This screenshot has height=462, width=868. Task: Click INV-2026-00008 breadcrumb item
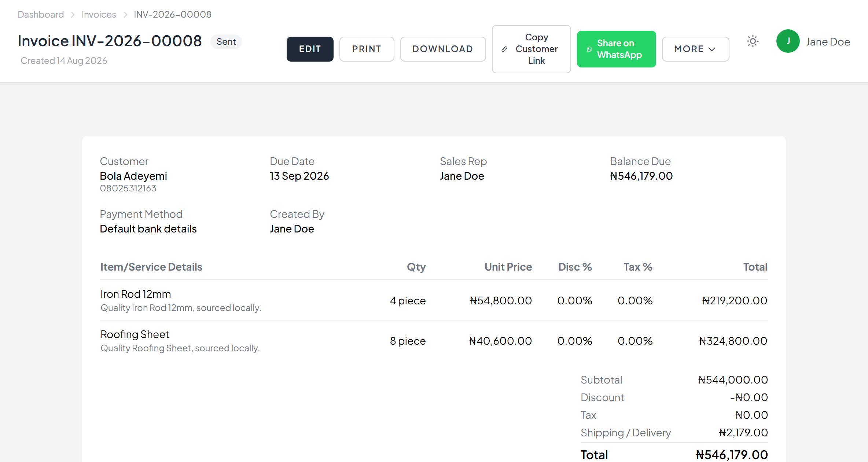[x=172, y=14]
